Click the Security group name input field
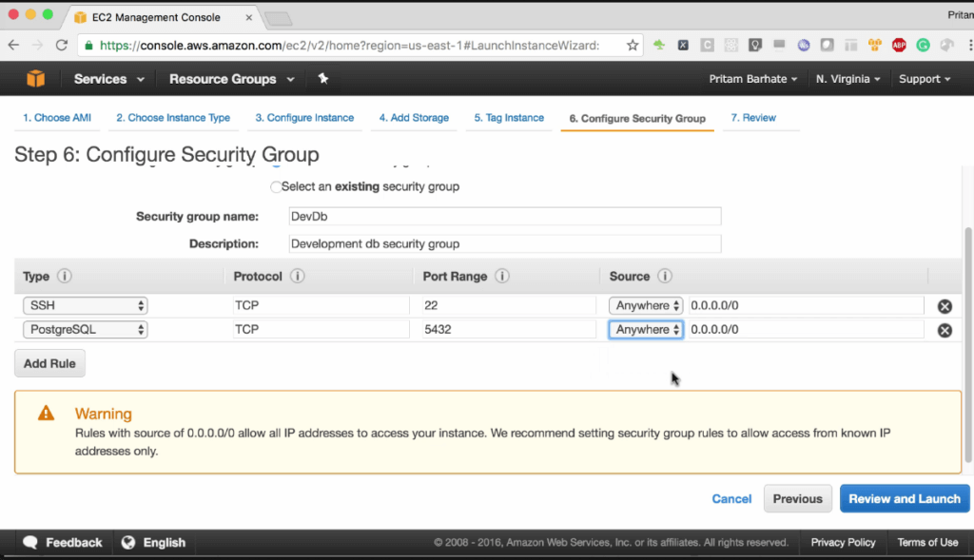Screen dimensions: 974x560 (x=504, y=216)
